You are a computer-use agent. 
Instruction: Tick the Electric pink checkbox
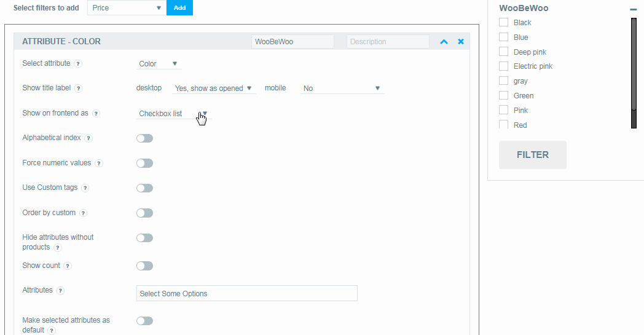click(503, 66)
